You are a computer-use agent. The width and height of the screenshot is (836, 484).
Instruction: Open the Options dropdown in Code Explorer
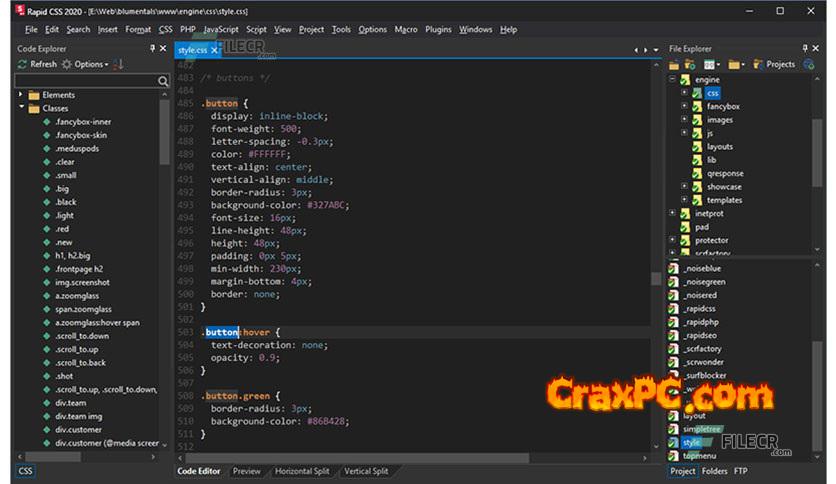tap(88, 64)
